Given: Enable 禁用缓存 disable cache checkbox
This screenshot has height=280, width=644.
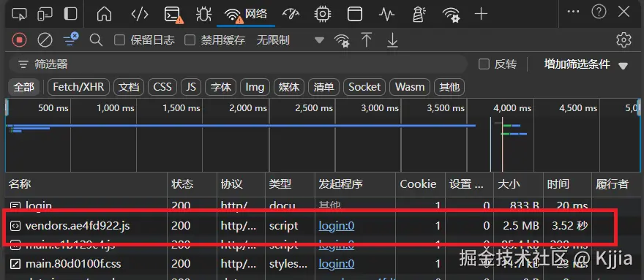Looking at the screenshot, I should 190,39.
